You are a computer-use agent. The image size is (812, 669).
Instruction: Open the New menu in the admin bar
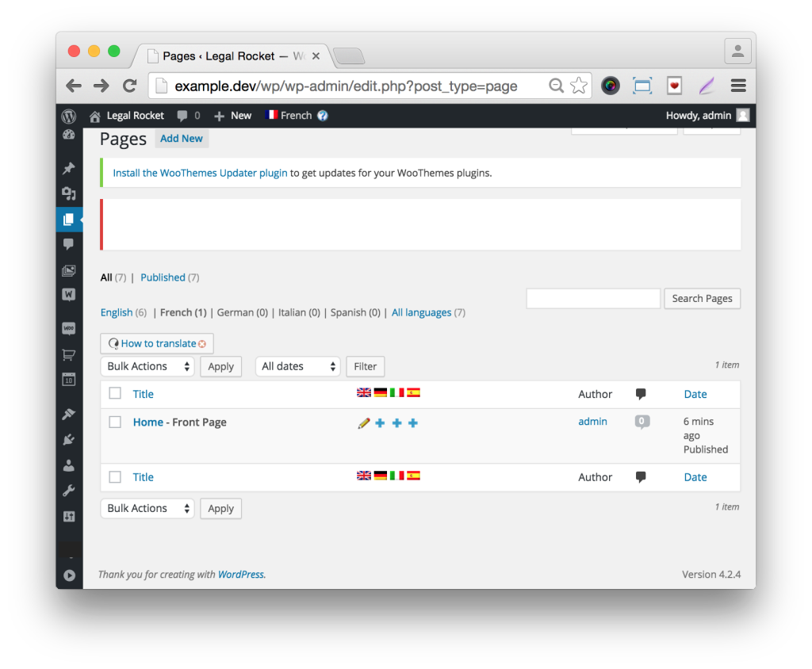coord(232,115)
